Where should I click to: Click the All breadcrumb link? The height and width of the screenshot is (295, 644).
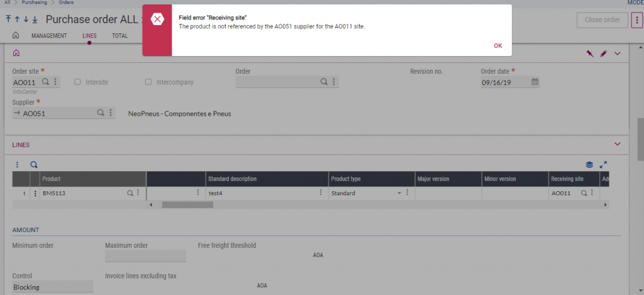pos(8,3)
